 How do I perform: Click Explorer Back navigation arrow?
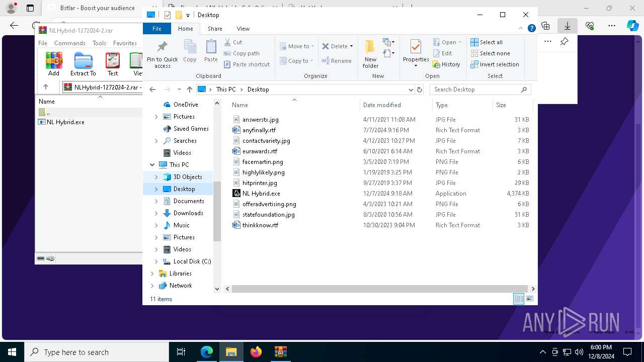coord(152,89)
